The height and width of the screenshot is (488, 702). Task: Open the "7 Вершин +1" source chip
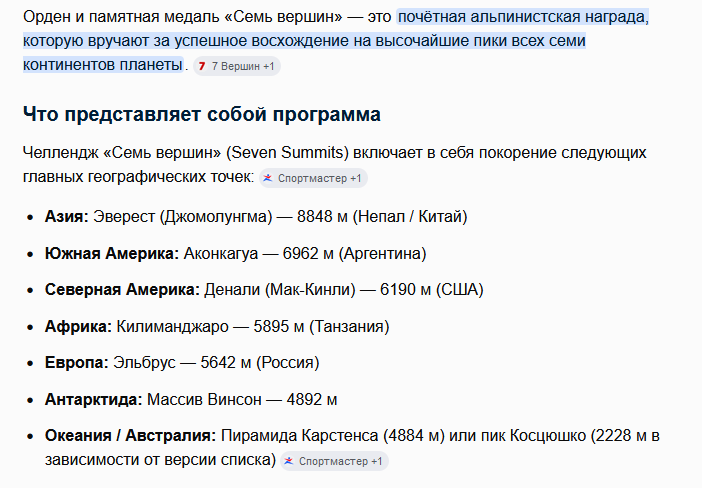click(237, 66)
